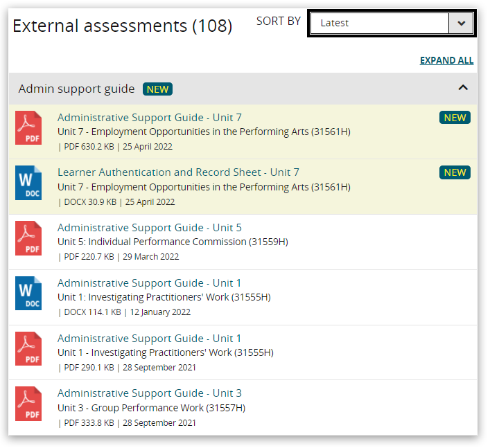Click the Expand All link

(x=446, y=60)
